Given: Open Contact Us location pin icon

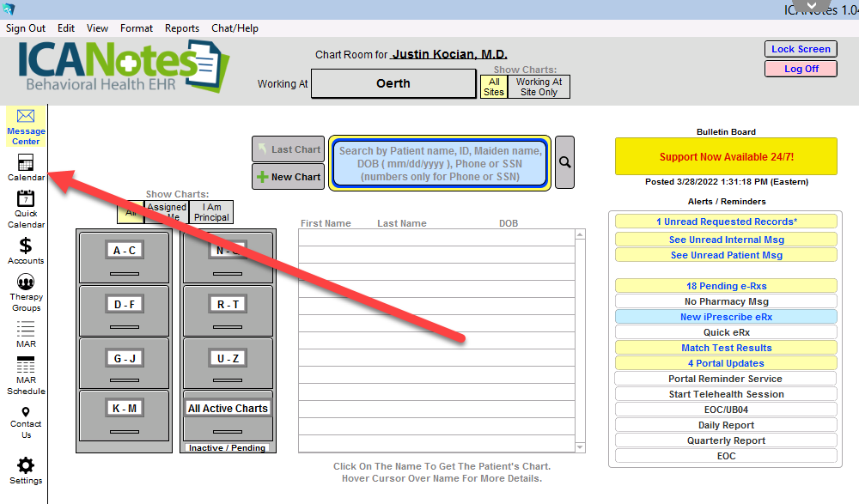Looking at the screenshot, I should click(x=26, y=413).
